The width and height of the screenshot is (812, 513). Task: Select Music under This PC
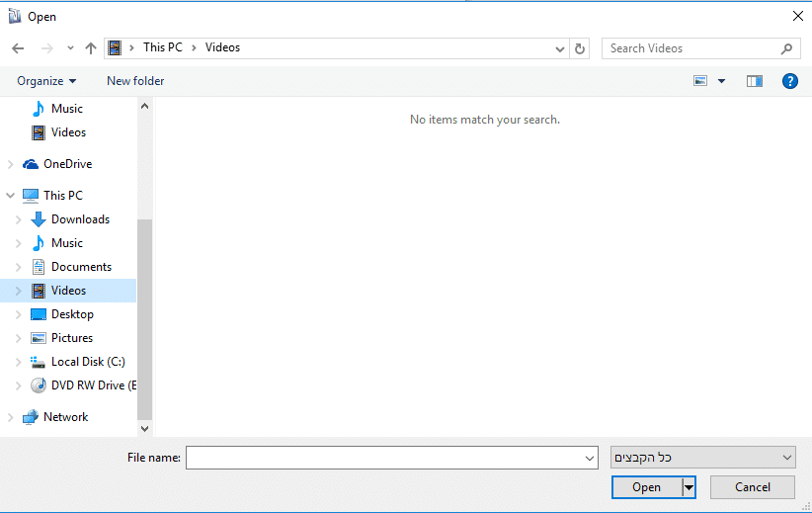tap(67, 243)
